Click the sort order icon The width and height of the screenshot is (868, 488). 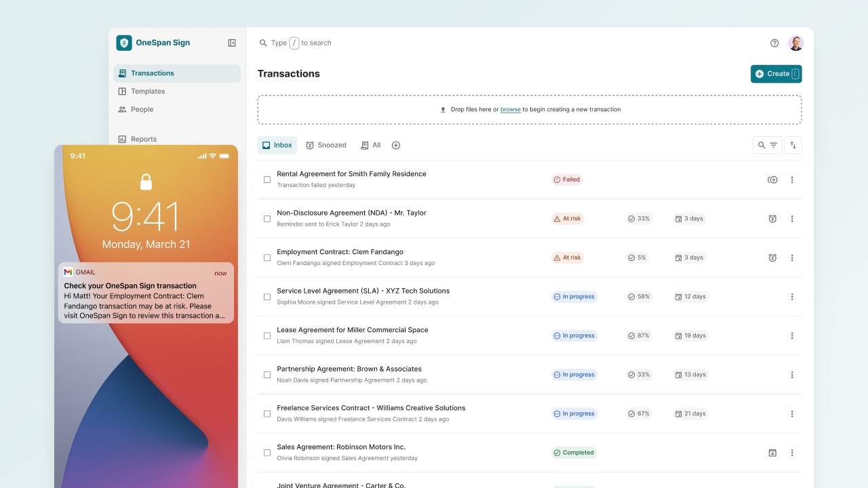[x=793, y=144]
